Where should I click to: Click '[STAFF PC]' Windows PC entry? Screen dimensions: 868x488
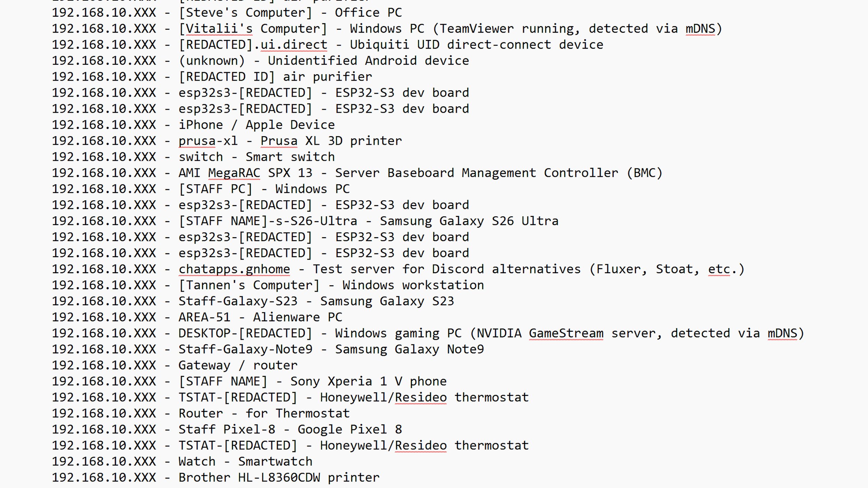click(x=216, y=189)
